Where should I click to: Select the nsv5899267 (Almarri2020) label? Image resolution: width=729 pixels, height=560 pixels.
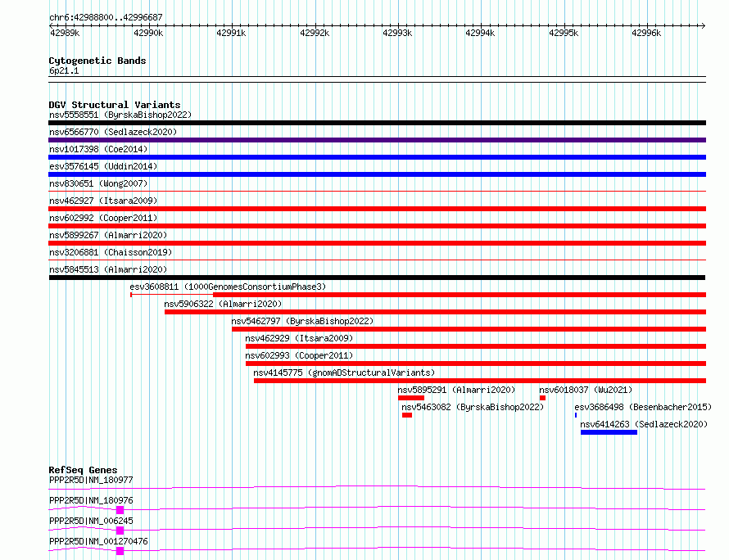108,235
